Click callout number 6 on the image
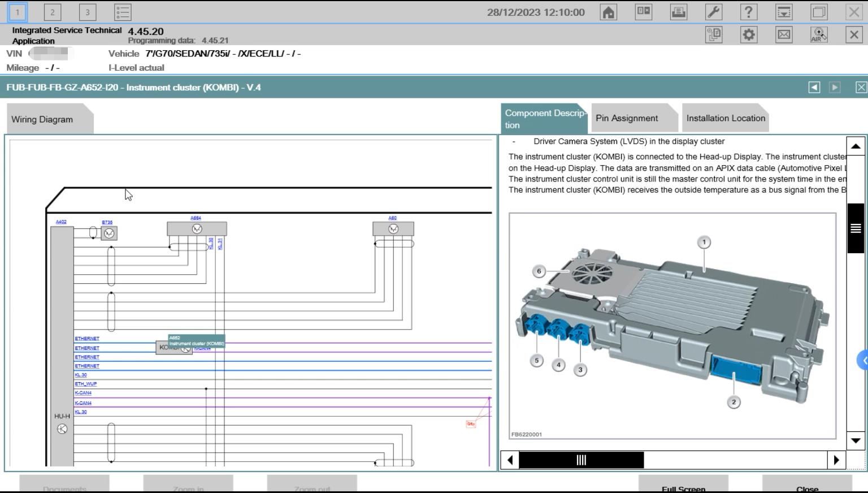This screenshot has height=493, width=868. click(539, 271)
